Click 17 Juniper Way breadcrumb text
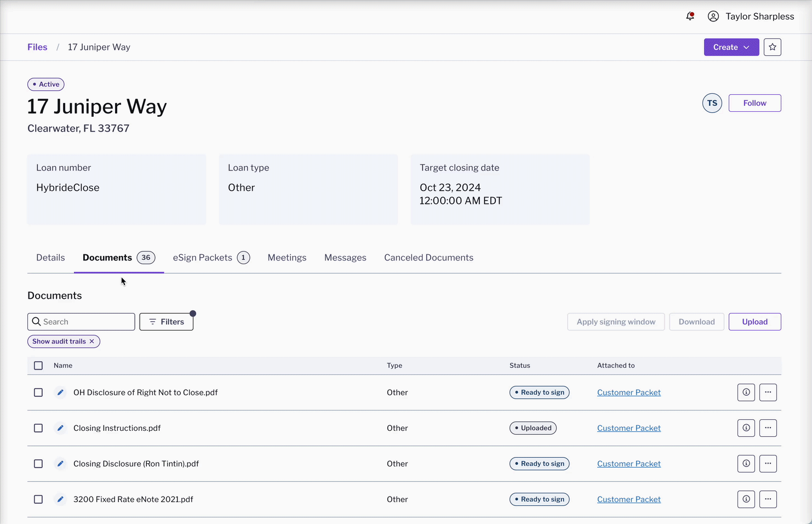This screenshot has height=524, width=812. pos(99,47)
